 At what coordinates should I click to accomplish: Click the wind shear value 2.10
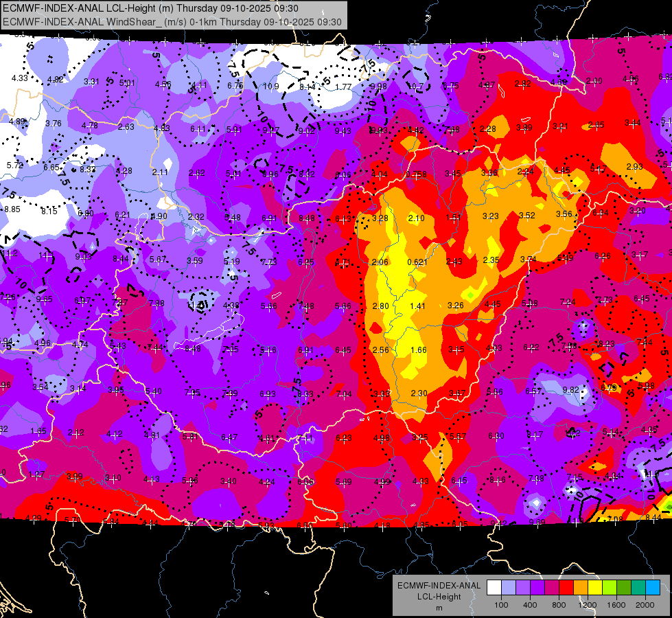[x=416, y=218]
